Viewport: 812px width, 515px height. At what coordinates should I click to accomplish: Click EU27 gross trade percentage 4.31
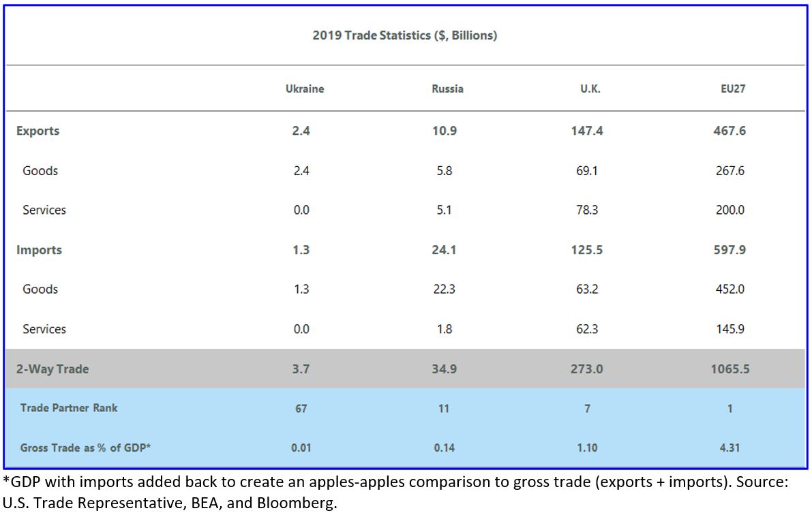[x=730, y=448]
